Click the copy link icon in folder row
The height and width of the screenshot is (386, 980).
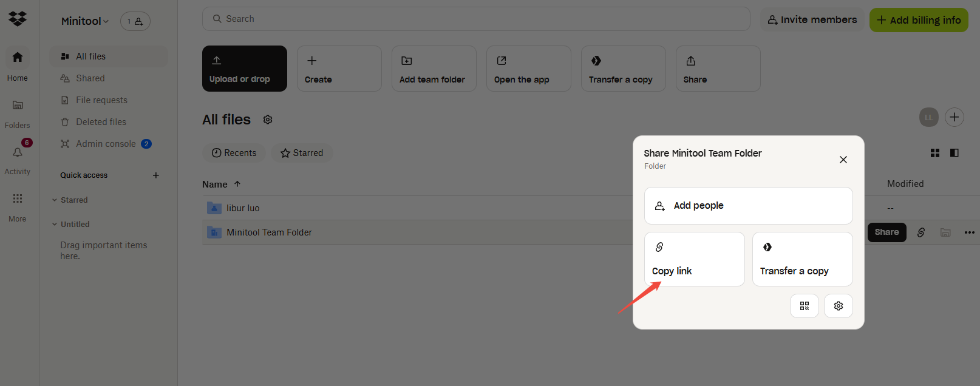pyautogui.click(x=921, y=232)
